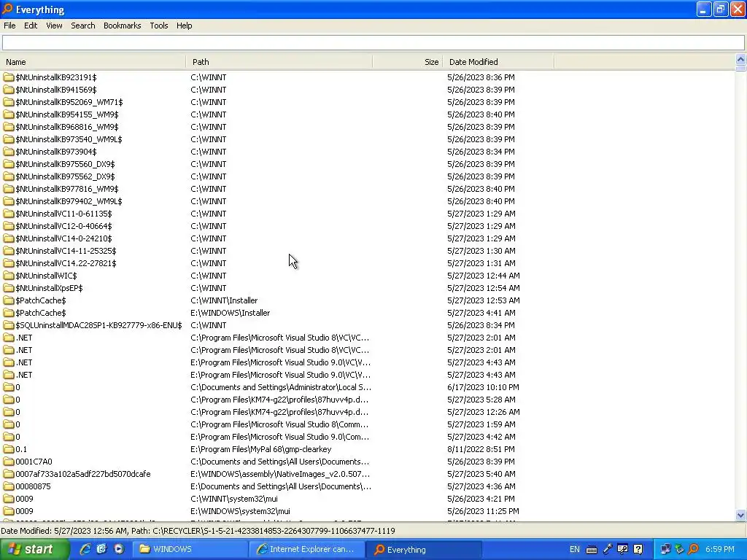Image resolution: width=747 pixels, height=560 pixels.
Task: Click the scrollbar up arrow
Action: click(x=740, y=60)
